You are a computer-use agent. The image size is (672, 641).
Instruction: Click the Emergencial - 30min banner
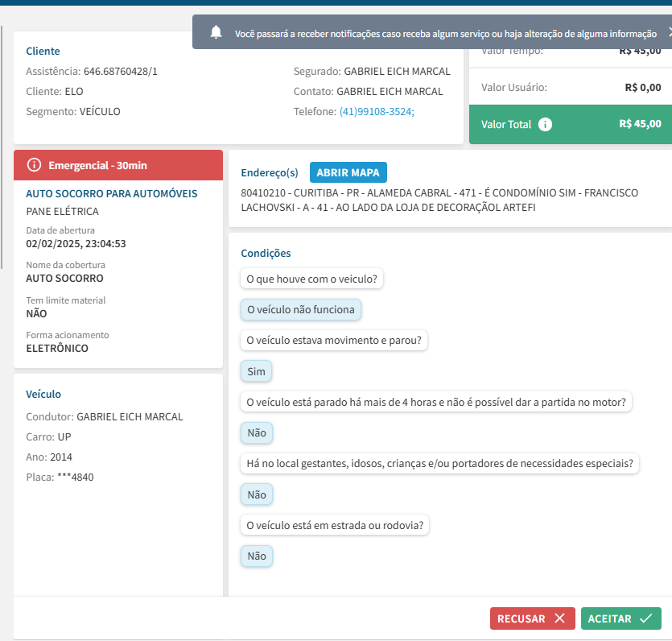pos(118,165)
